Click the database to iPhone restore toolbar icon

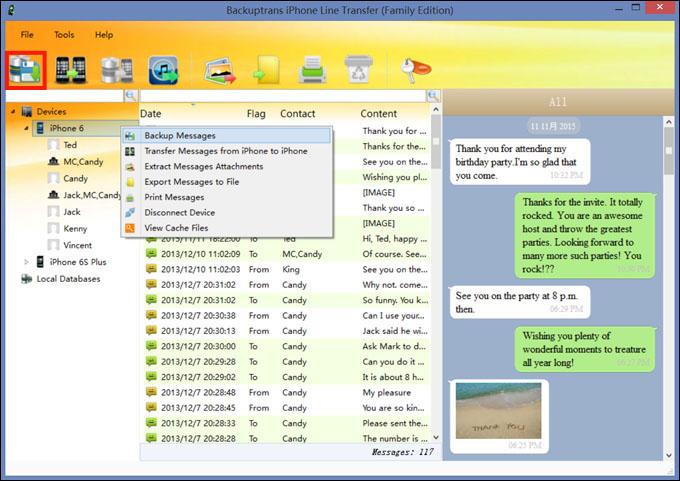(117, 70)
